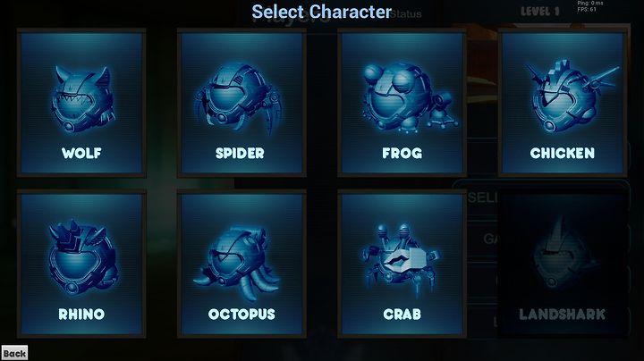
Task: Click the OCTOPUS name label
Action: tap(241, 315)
